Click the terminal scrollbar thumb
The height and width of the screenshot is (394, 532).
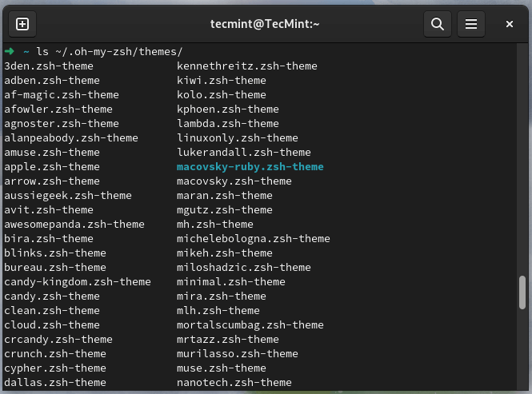click(522, 291)
